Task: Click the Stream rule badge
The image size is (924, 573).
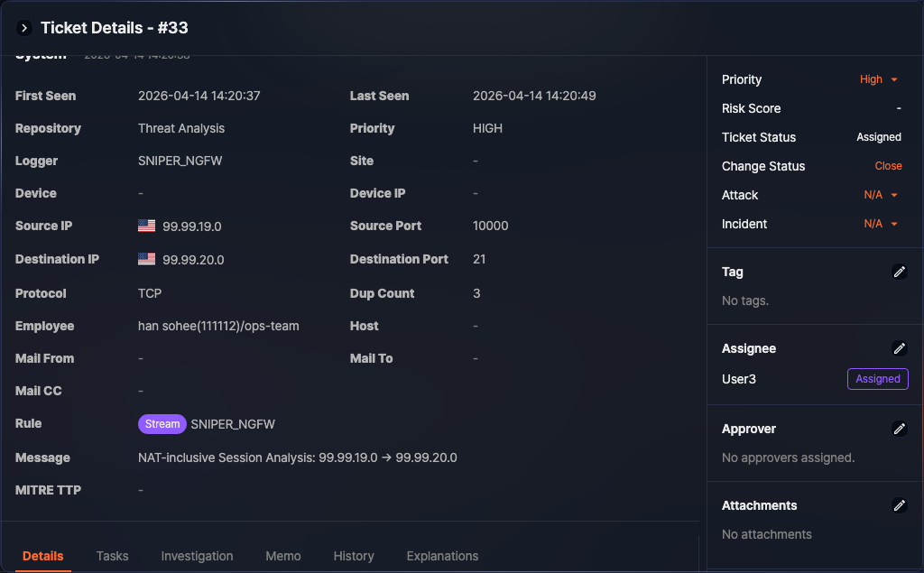Action: point(162,424)
